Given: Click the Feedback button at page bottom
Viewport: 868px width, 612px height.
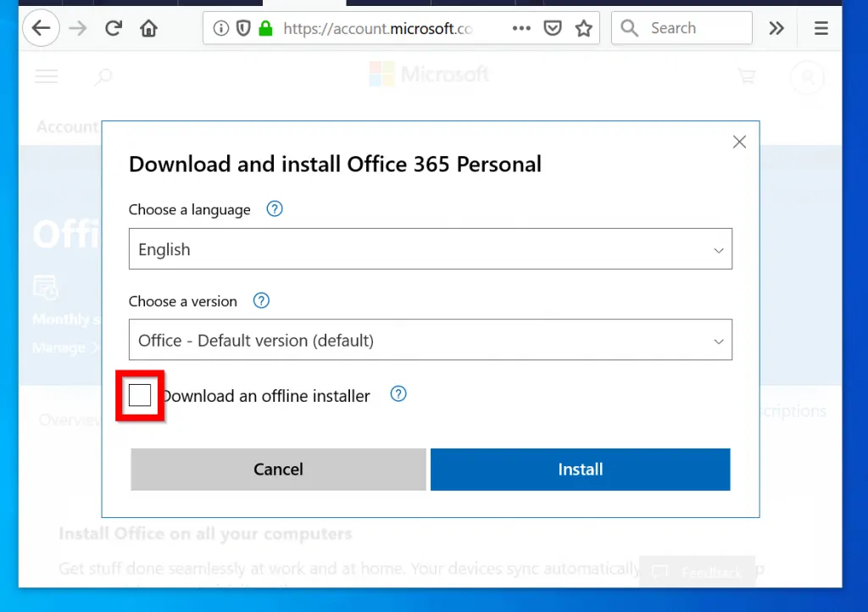Looking at the screenshot, I should [x=697, y=571].
